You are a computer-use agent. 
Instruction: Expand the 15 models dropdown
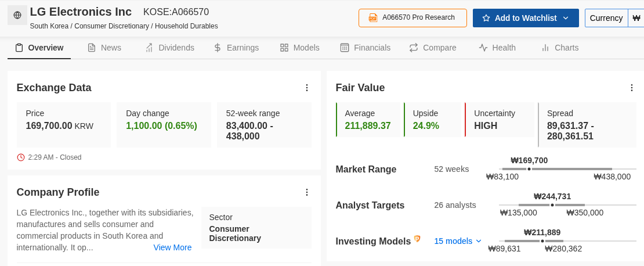click(458, 241)
